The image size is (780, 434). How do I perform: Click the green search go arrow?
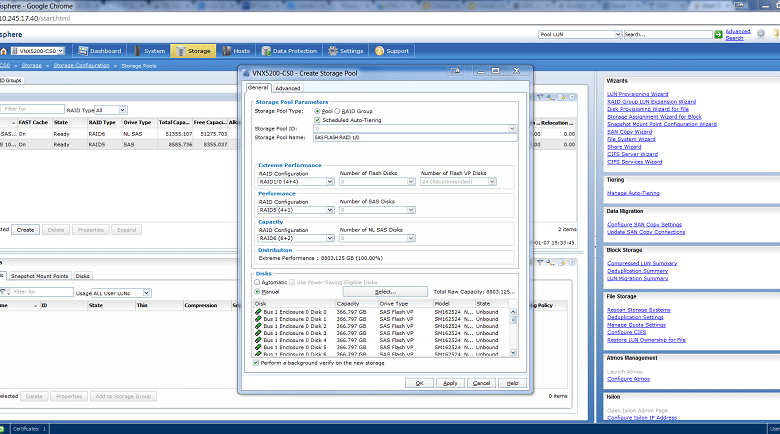(x=718, y=34)
